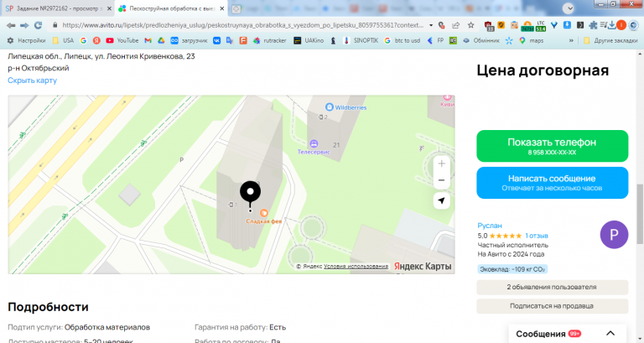
Task: Hide the map via Скрыть карту
Action: pos(32,81)
